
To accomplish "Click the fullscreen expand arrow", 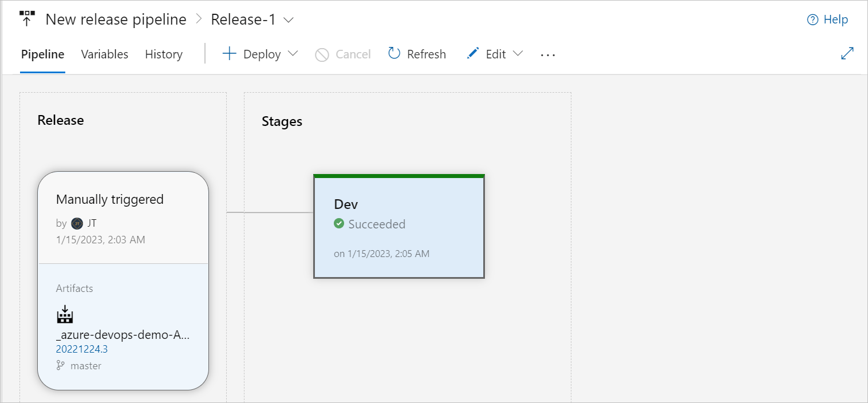I will (847, 53).
